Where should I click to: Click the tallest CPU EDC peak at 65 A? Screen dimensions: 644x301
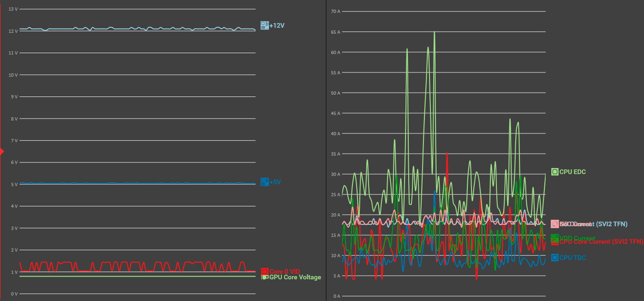point(434,32)
